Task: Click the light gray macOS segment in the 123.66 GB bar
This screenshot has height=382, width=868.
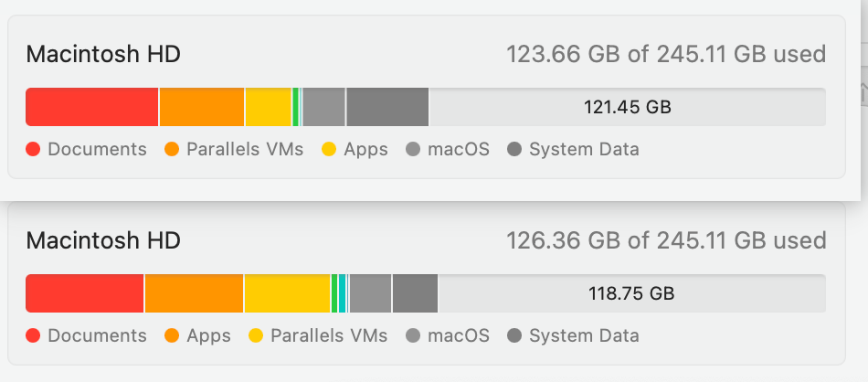Action: coord(323,107)
